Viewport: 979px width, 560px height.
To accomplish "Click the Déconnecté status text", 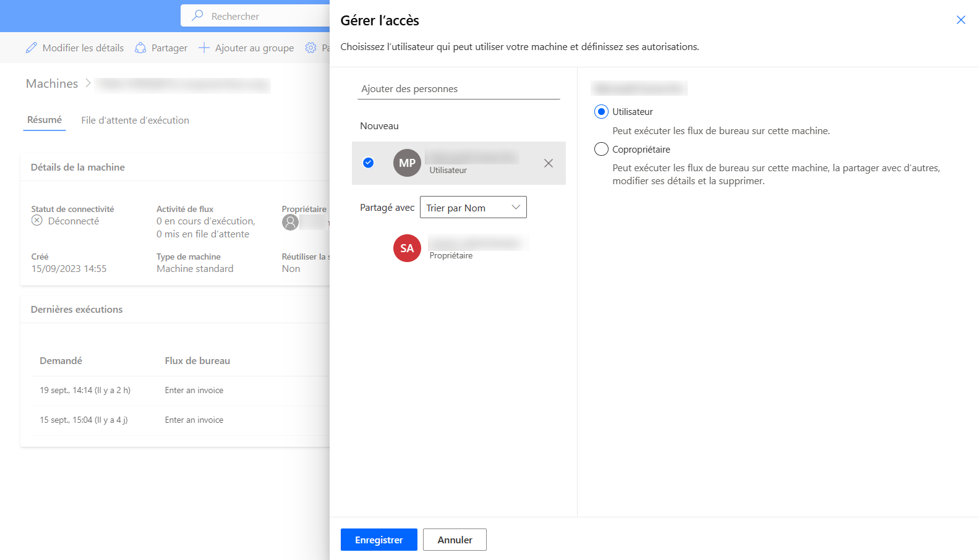I will 74,221.
